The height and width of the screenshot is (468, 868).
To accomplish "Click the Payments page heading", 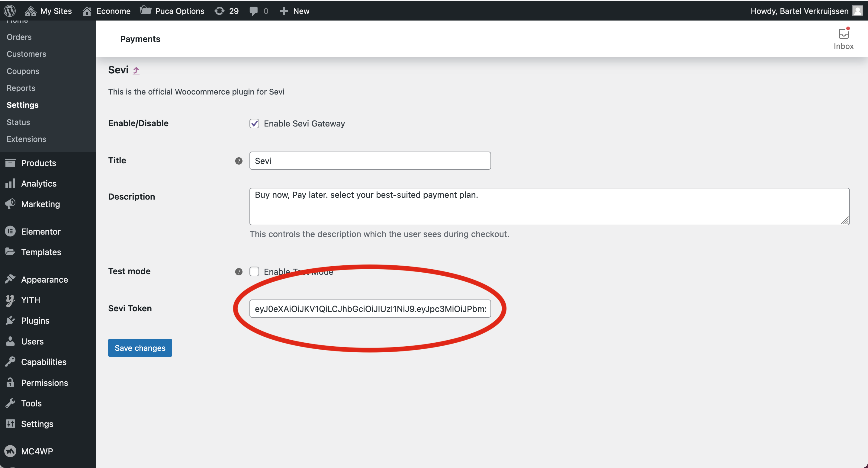I will [140, 39].
